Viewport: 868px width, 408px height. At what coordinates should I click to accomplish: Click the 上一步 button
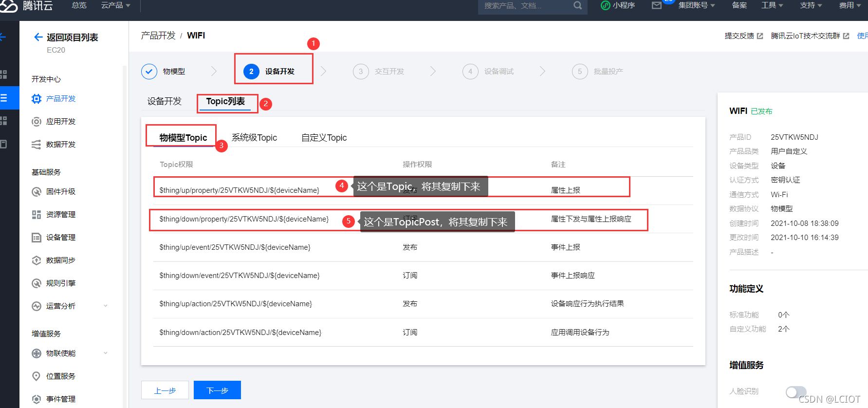[165, 390]
